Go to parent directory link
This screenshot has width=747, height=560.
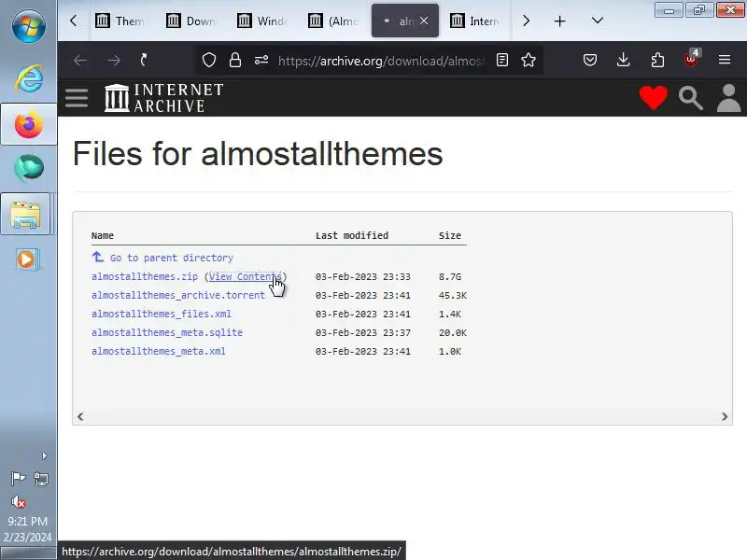tap(172, 258)
